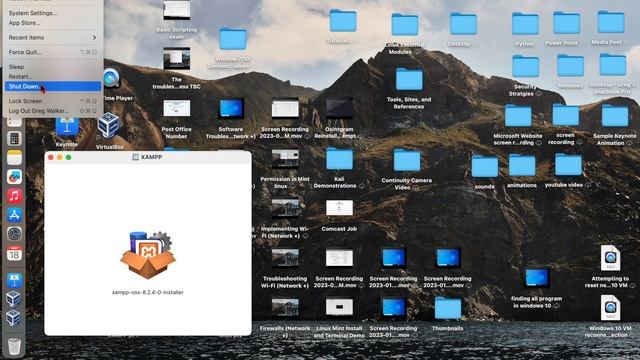Select the folder named Desktop
This screenshot has height=360, width=640.
pos(463,24)
